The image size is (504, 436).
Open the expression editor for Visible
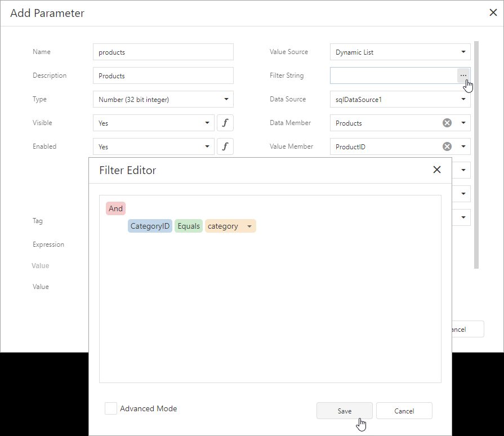(225, 123)
